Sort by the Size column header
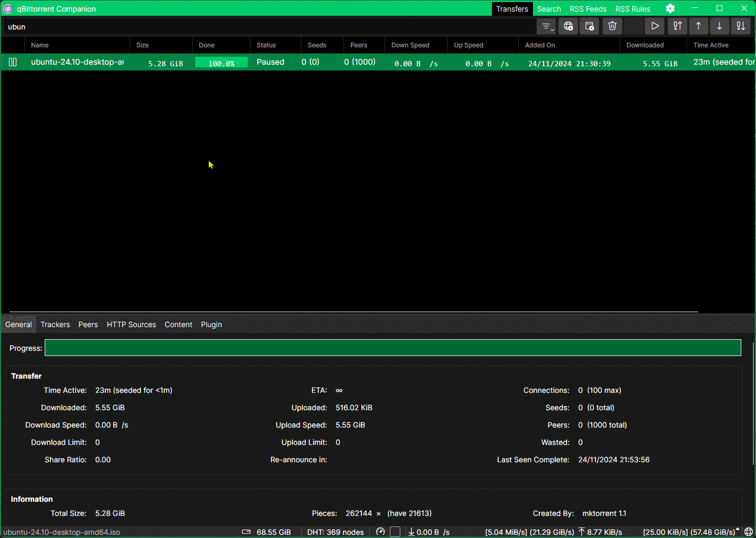 [161, 45]
